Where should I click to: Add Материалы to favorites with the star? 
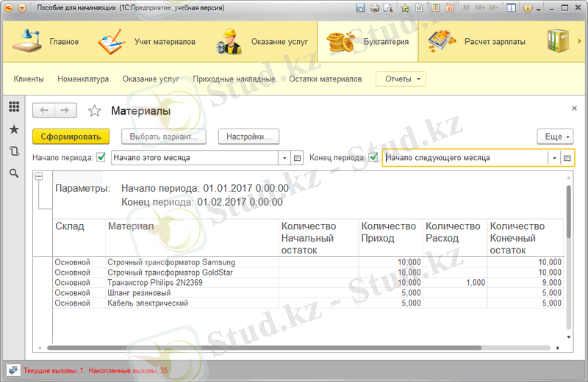[x=94, y=111]
